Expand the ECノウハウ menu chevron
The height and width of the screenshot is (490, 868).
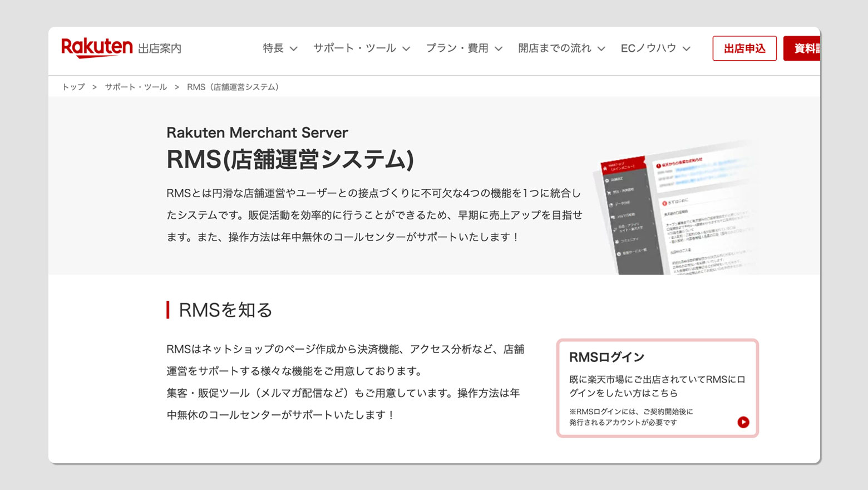coord(687,49)
